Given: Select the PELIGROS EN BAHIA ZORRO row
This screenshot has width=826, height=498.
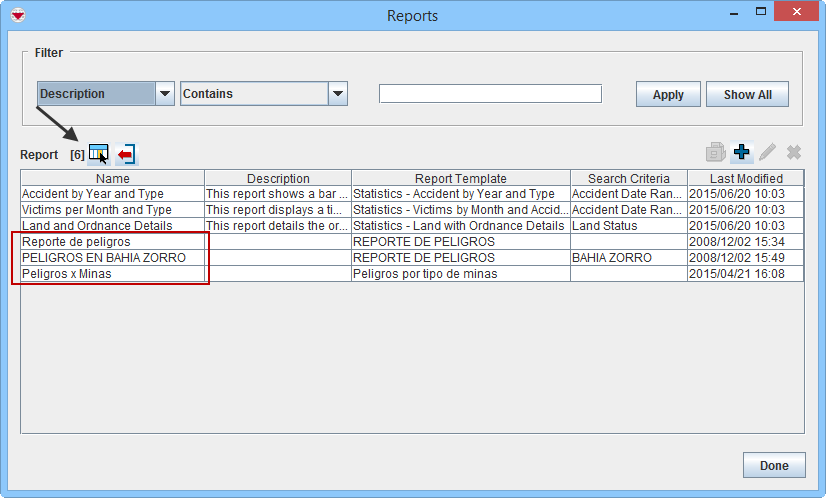Looking at the screenshot, I should point(103,258).
